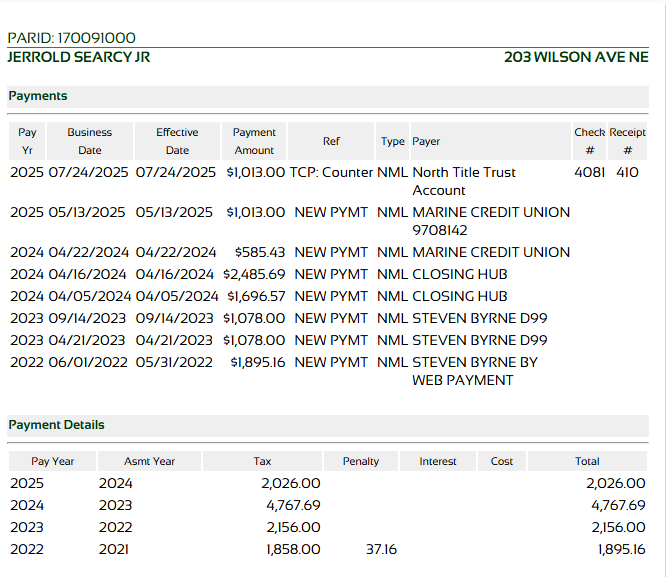Click the Penalty column header

click(x=361, y=461)
